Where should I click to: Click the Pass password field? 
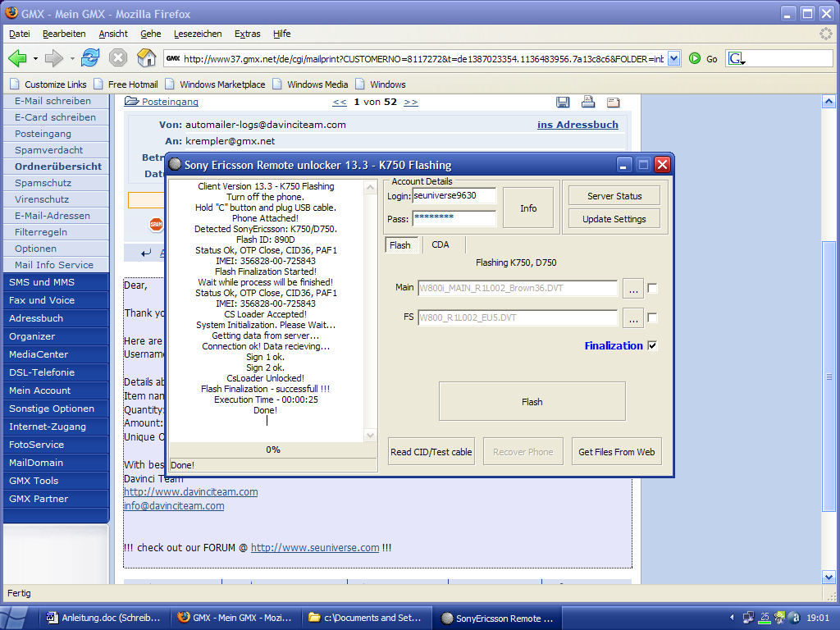[454, 218]
